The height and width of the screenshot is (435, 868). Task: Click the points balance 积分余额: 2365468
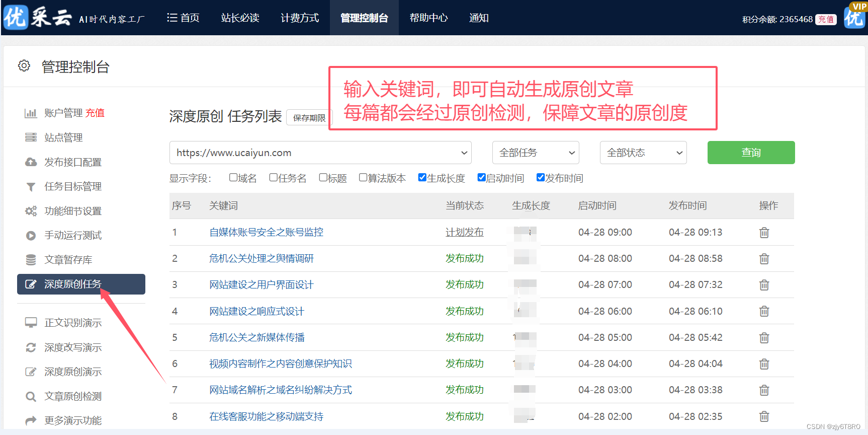(777, 19)
